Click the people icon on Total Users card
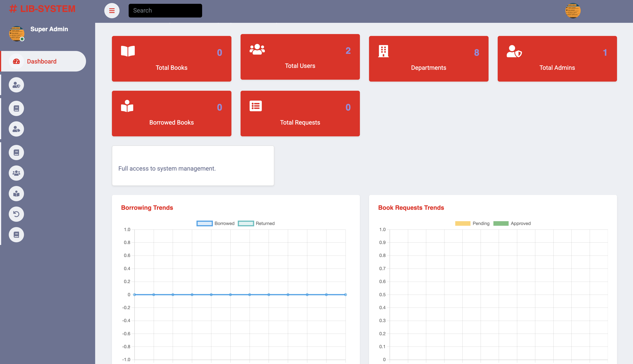 point(257,49)
